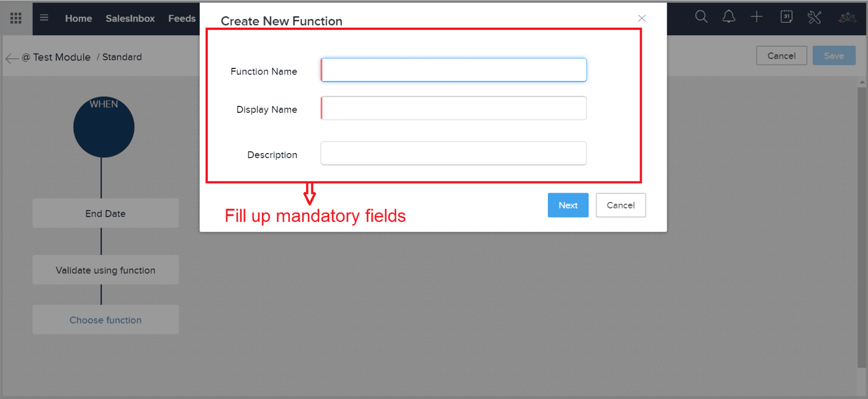Open the apps grid launcher icon

pos(16,18)
